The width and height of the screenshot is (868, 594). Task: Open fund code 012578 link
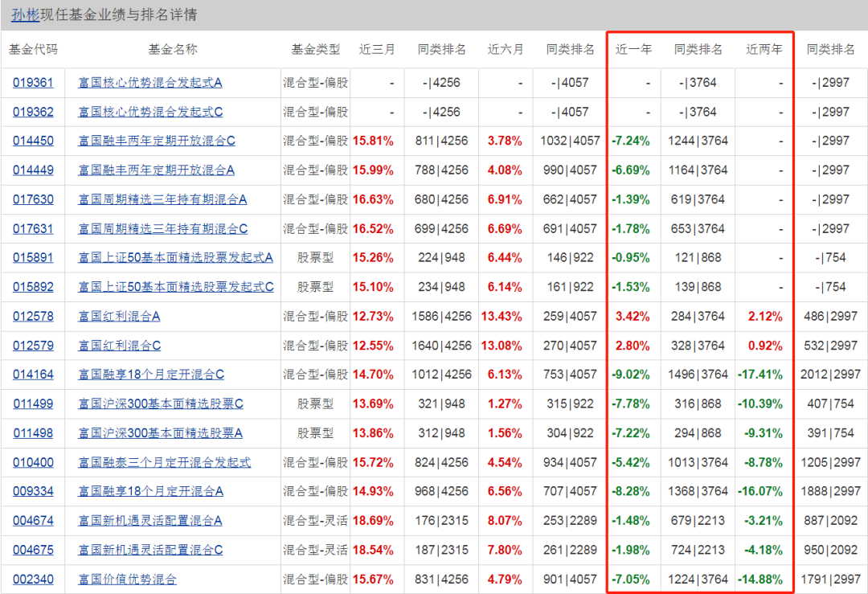pos(33,316)
